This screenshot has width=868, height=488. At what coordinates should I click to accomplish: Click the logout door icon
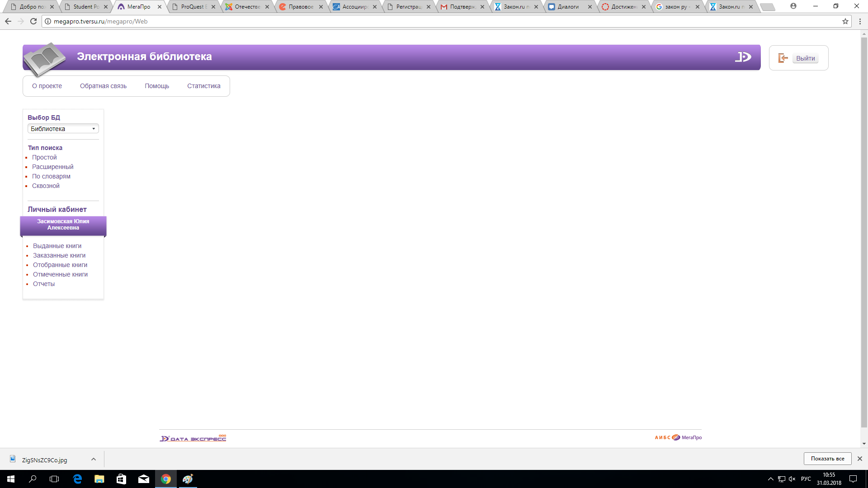pyautogui.click(x=783, y=58)
